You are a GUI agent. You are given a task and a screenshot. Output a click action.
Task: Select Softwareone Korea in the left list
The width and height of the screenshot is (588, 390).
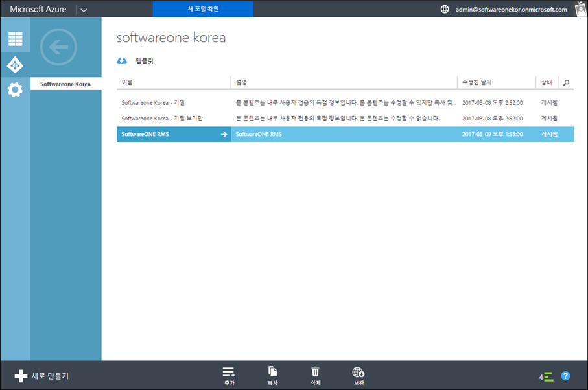65,84
